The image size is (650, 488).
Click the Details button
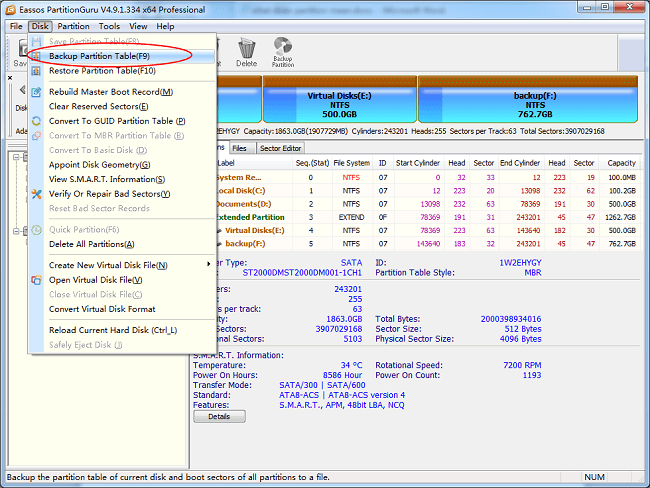pos(219,416)
